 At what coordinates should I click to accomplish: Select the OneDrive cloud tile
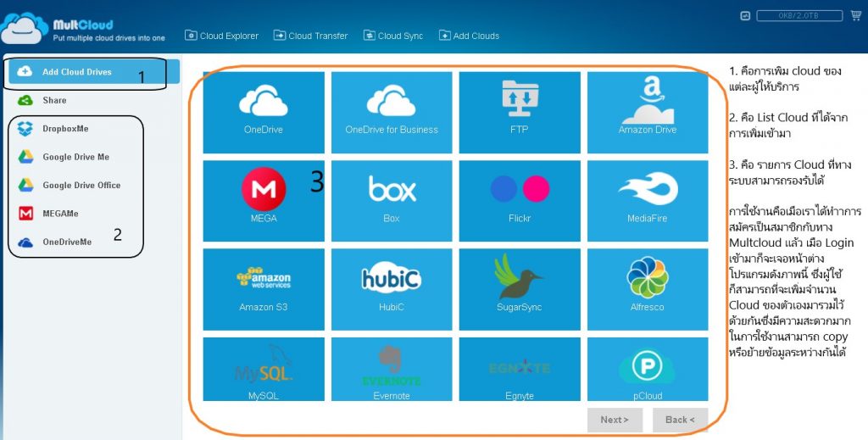(264, 113)
